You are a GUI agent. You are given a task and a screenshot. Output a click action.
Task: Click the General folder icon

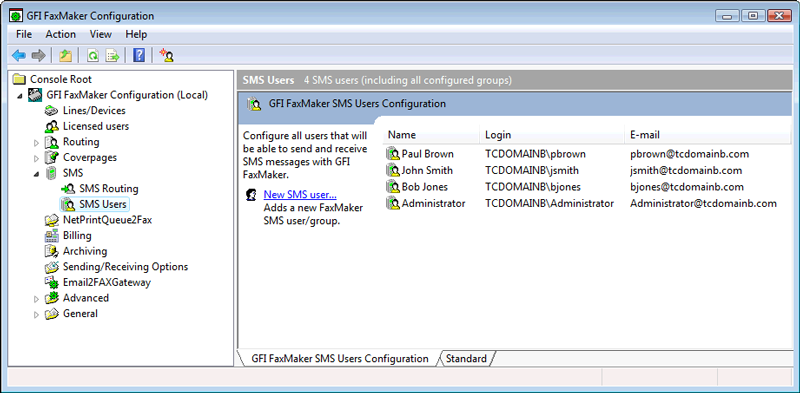(x=52, y=314)
